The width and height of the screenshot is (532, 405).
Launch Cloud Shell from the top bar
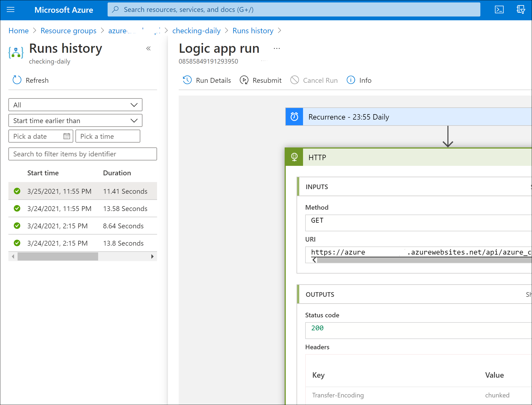point(499,10)
